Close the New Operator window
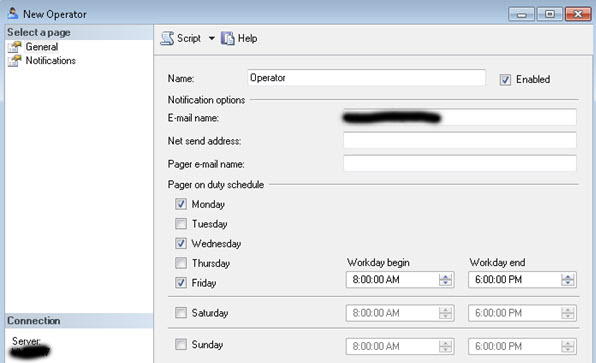Image resolution: width=596 pixels, height=363 pixels. [x=578, y=14]
